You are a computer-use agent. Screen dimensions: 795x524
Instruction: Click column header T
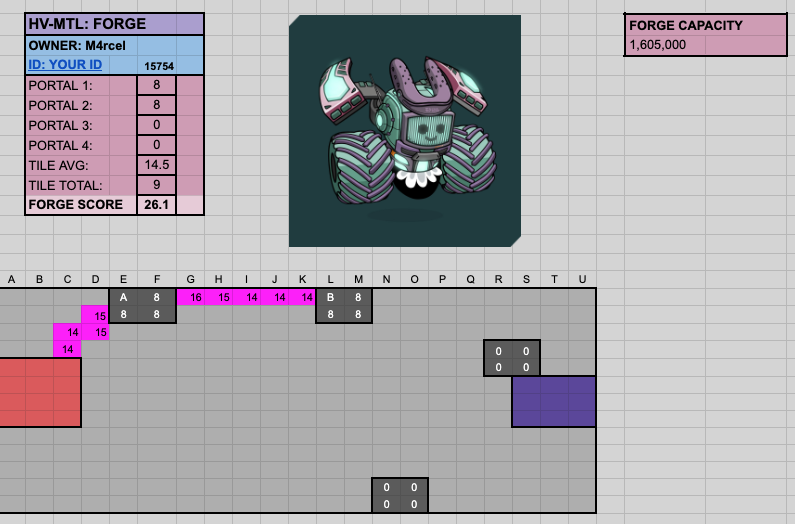554,279
